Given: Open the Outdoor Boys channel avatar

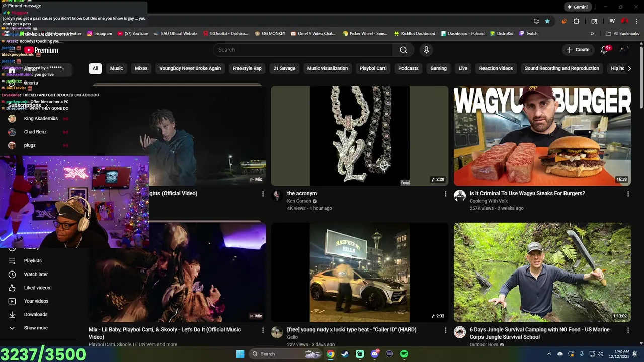Looking at the screenshot, I should pos(460,332).
